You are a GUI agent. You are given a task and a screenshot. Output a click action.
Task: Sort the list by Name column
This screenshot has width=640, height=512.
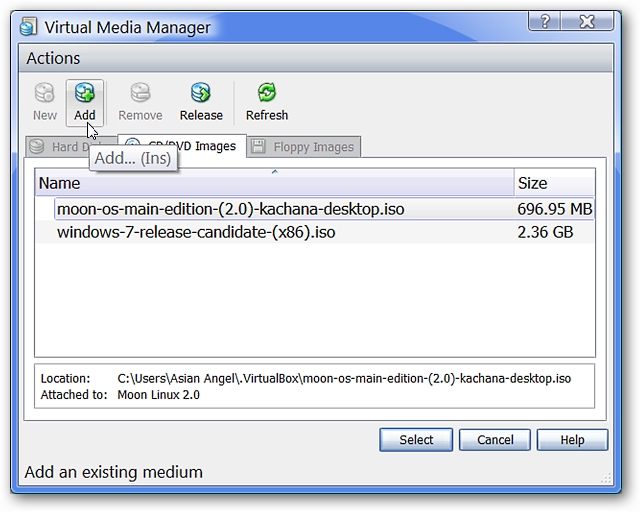click(274, 183)
